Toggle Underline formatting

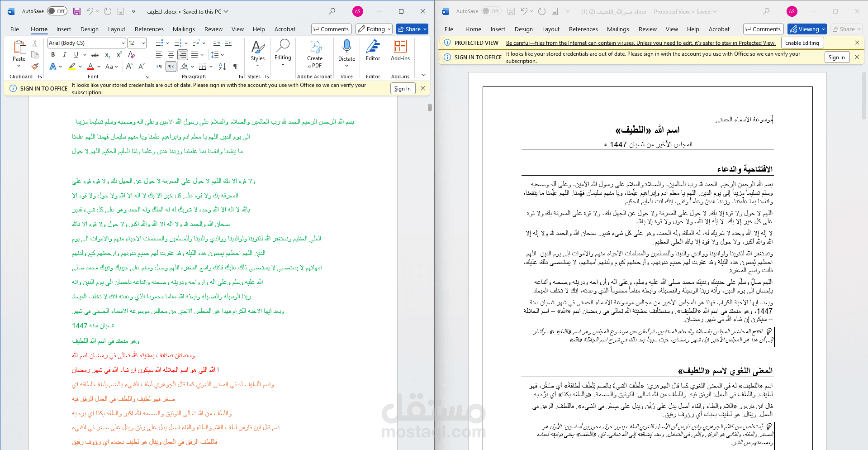pyautogui.click(x=76, y=55)
